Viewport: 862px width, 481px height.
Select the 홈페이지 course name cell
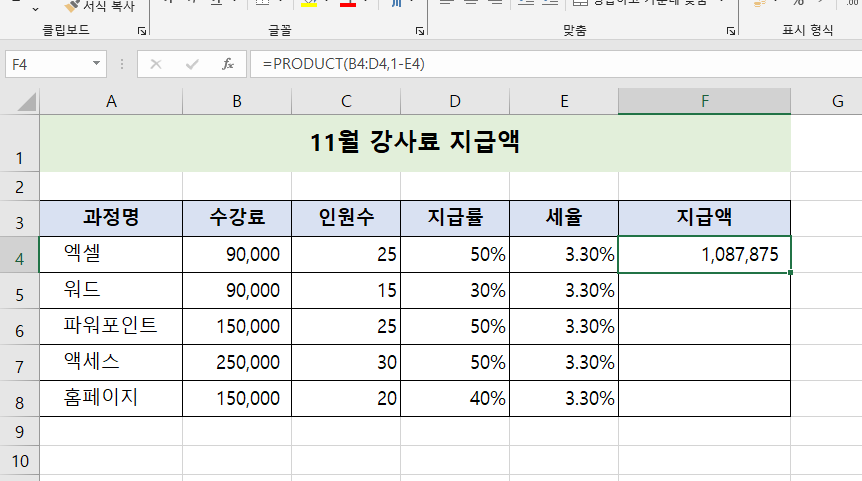pos(111,399)
